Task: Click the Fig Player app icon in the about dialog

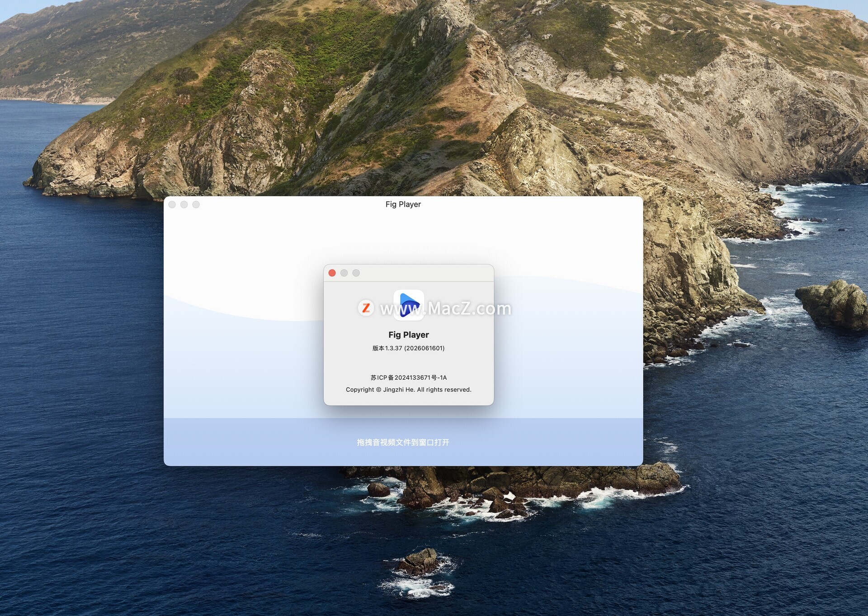Action: coord(409,305)
